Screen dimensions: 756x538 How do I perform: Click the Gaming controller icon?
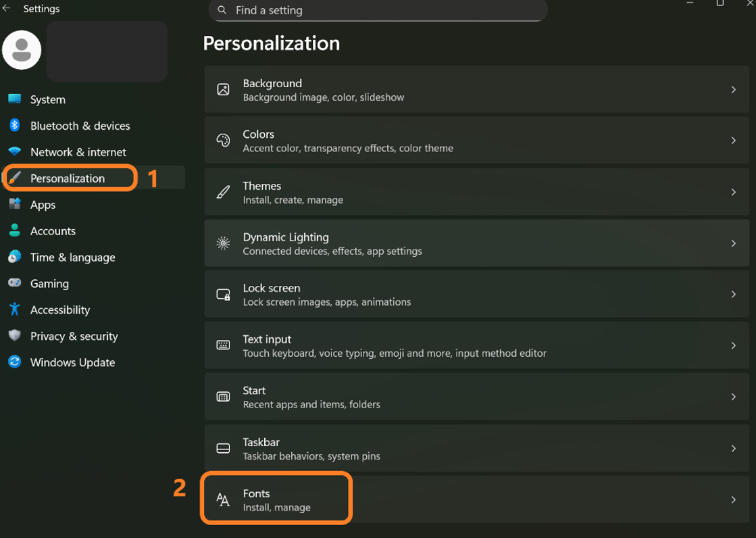click(15, 283)
